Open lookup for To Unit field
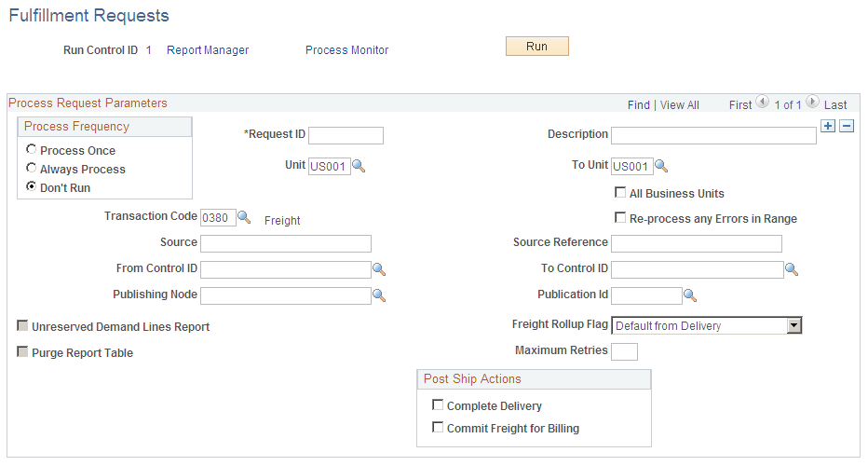 [661, 166]
